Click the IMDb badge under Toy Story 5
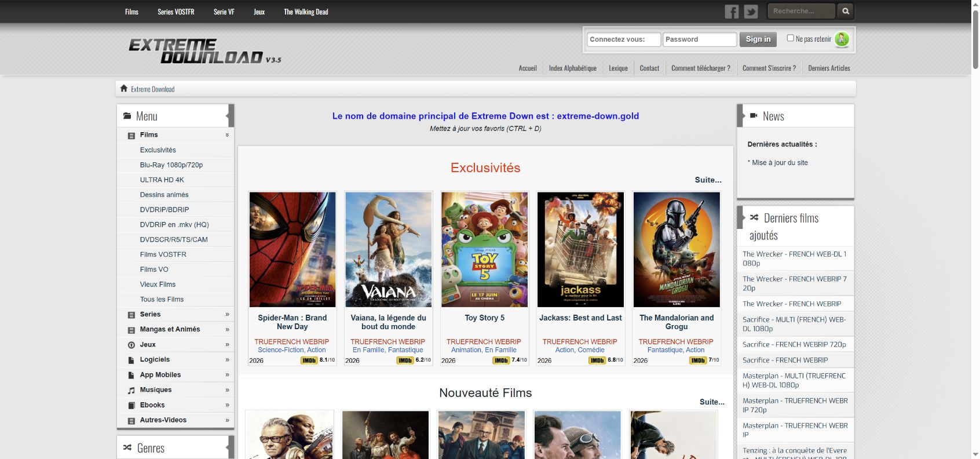This screenshot has width=980, height=459. [x=501, y=360]
